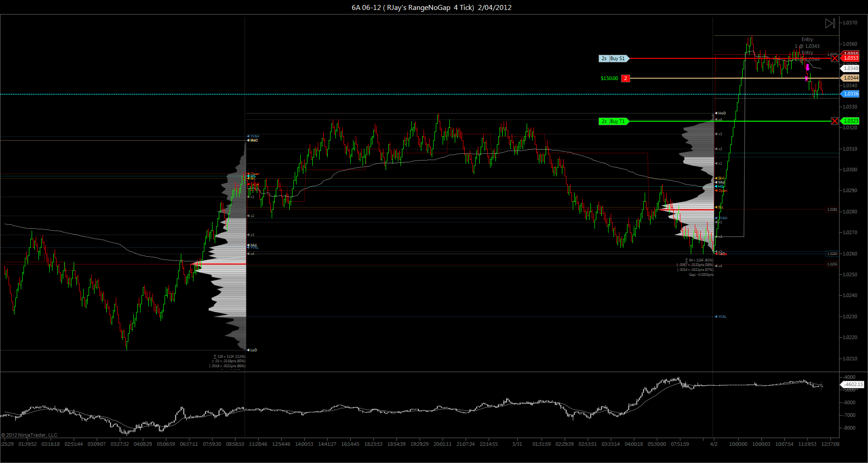Viewport: 868px width, 463px height.
Task: Click the 1.0210 price axis label
Action: (x=850, y=359)
